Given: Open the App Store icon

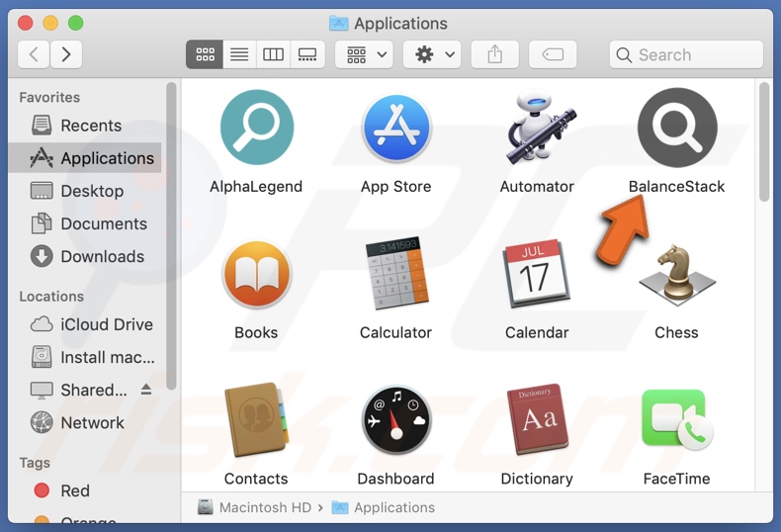Looking at the screenshot, I should (396, 128).
